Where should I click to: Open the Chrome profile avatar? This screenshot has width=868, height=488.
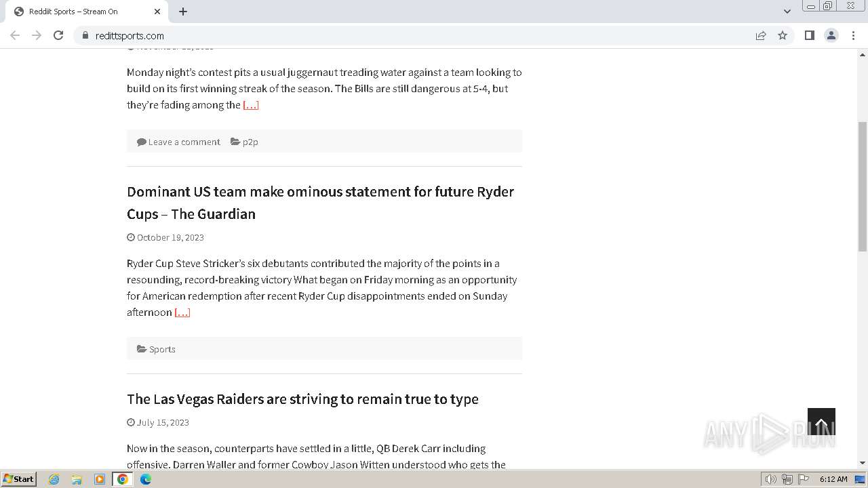click(831, 35)
